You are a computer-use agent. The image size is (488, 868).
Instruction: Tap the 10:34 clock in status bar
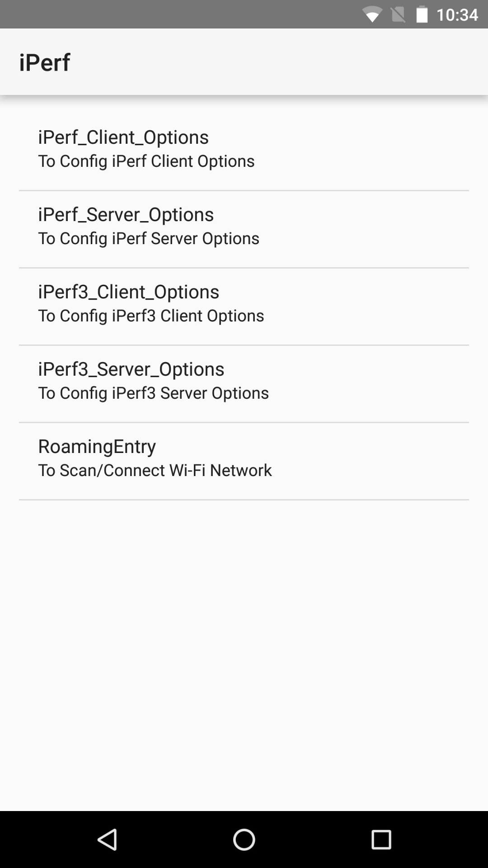point(457,14)
